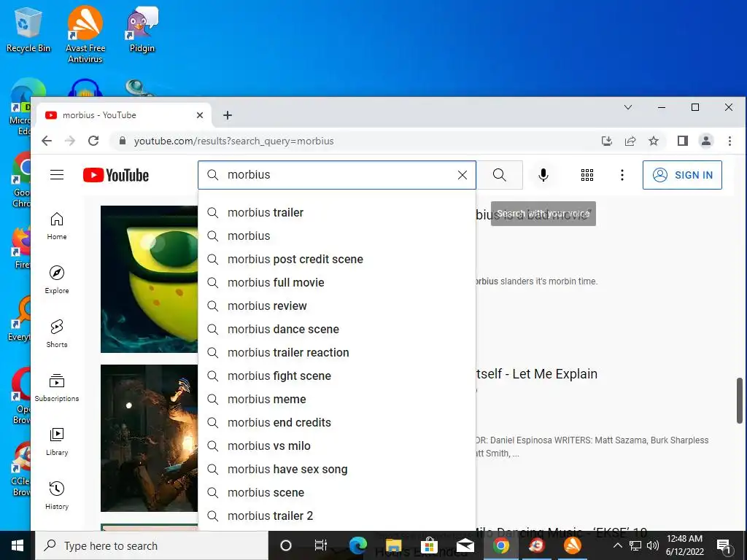Click the URL in the address bar
Screen dimensions: 747x560
click(x=233, y=141)
